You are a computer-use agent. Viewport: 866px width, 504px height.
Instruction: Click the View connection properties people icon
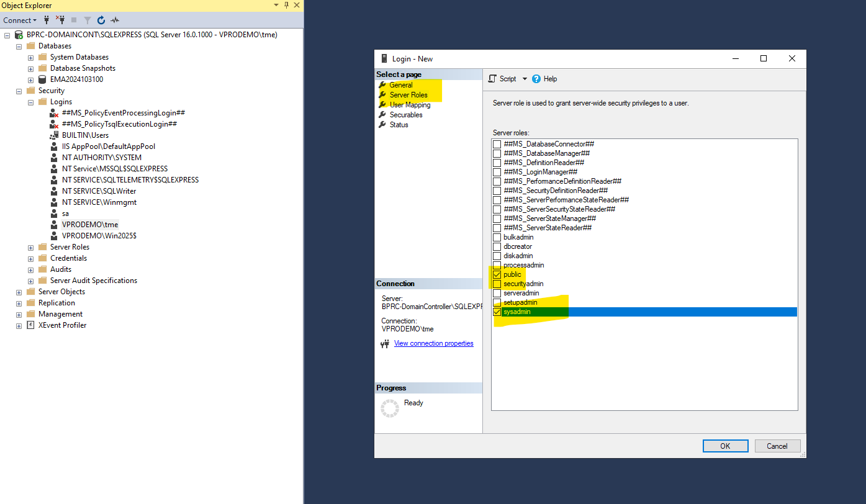click(384, 343)
